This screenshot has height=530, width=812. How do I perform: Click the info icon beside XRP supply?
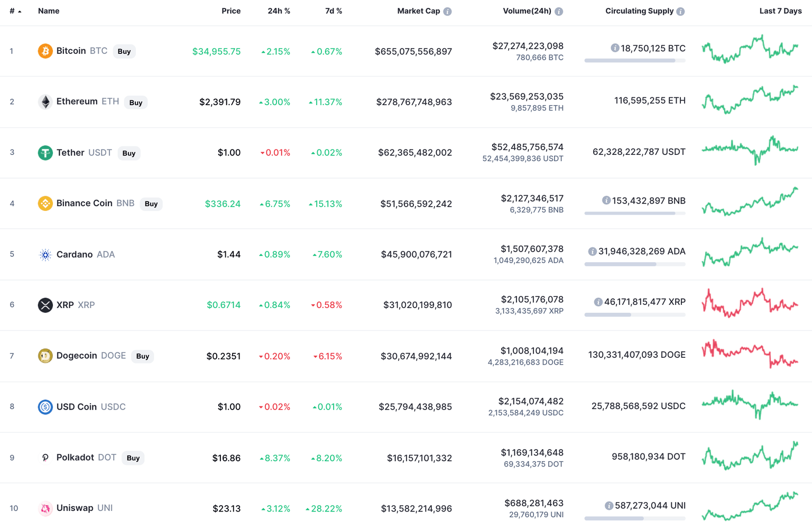coord(598,302)
